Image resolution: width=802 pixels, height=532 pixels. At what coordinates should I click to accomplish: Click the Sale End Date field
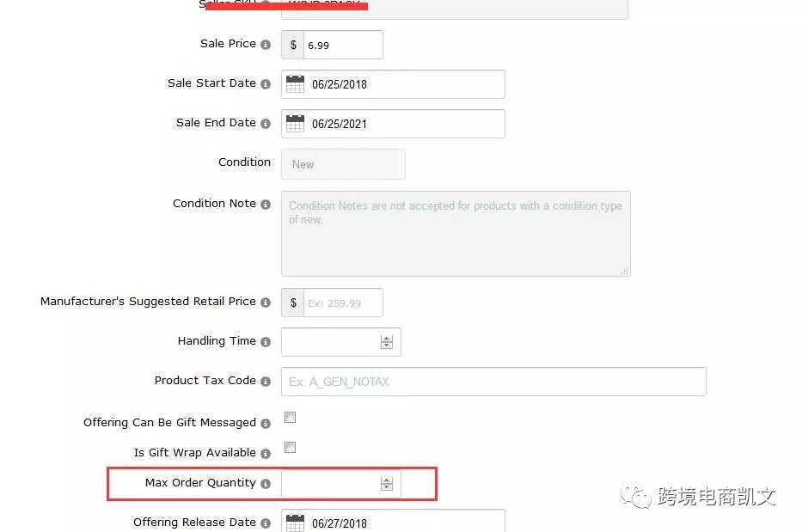405,124
